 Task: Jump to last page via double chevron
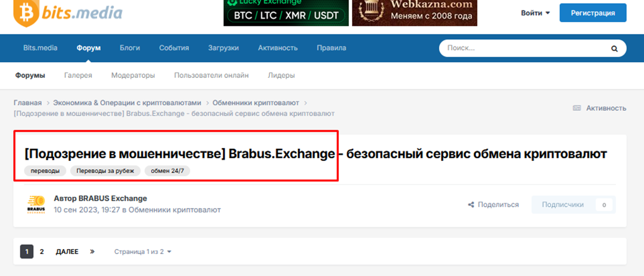coord(92,252)
